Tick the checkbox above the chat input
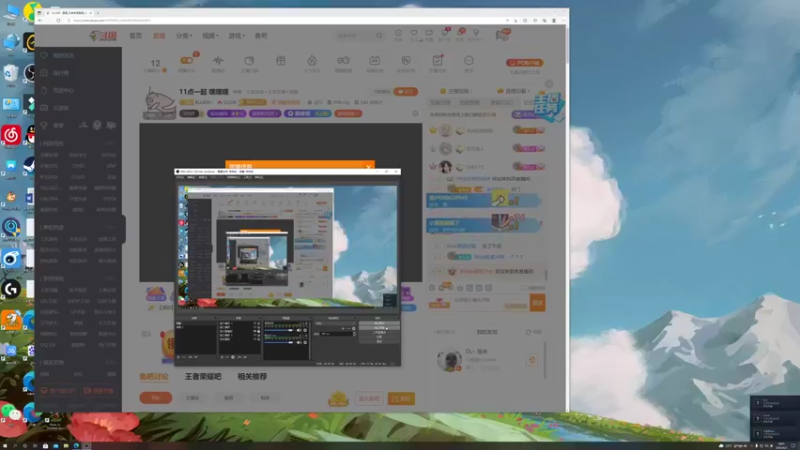 tap(523, 288)
